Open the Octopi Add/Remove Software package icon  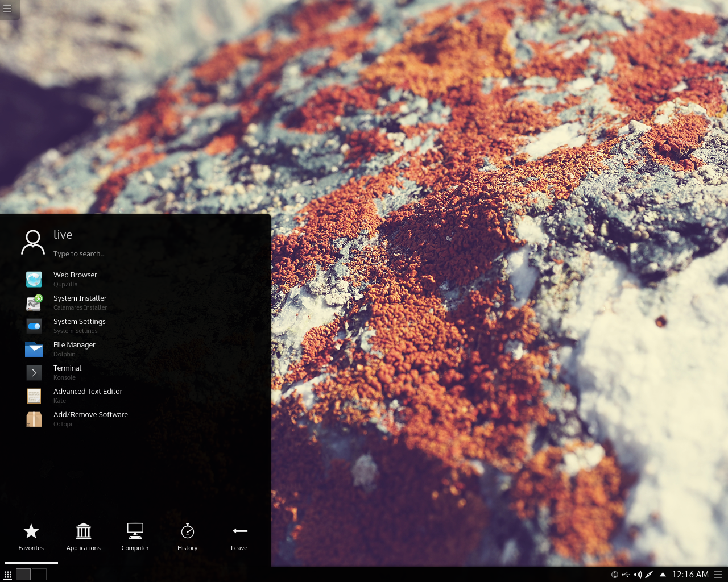(34, 419)
